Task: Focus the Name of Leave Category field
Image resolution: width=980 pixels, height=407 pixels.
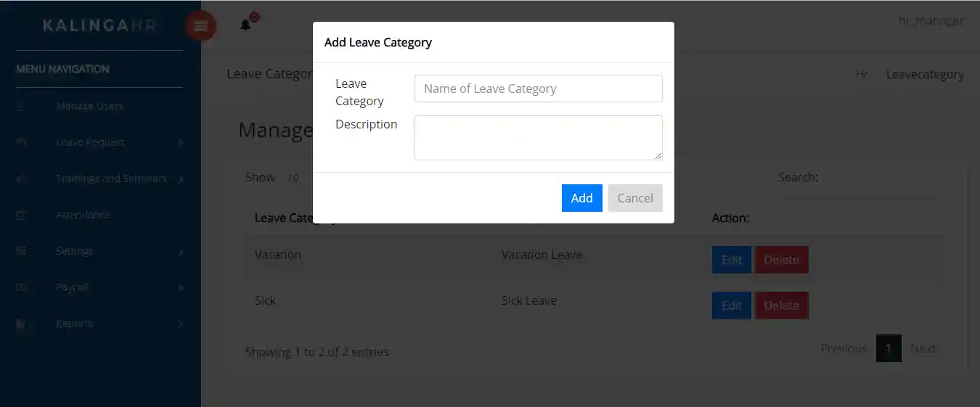Action: click(539, 89)
